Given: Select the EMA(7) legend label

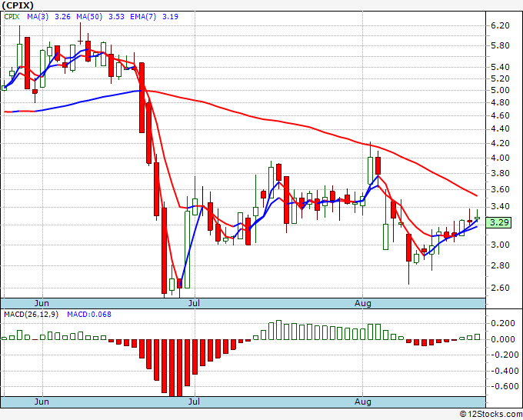Looking at the screenshot, I should [143, 17].
